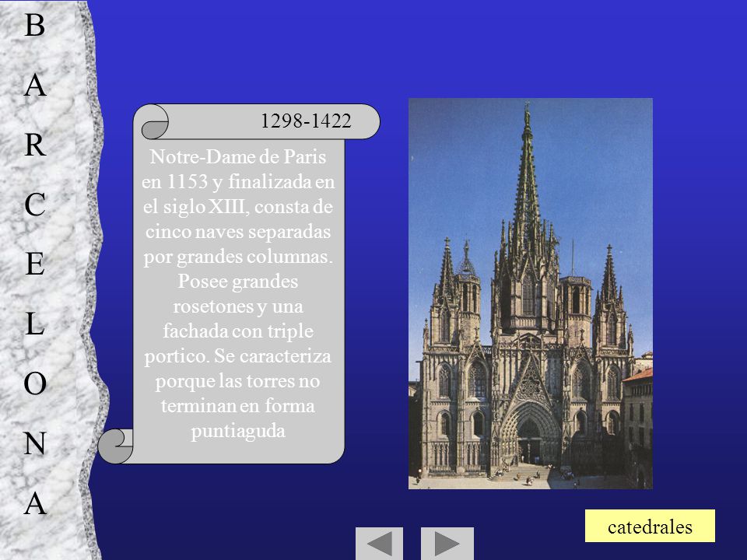Open the catedrales link button

click(x=650, y=527)
